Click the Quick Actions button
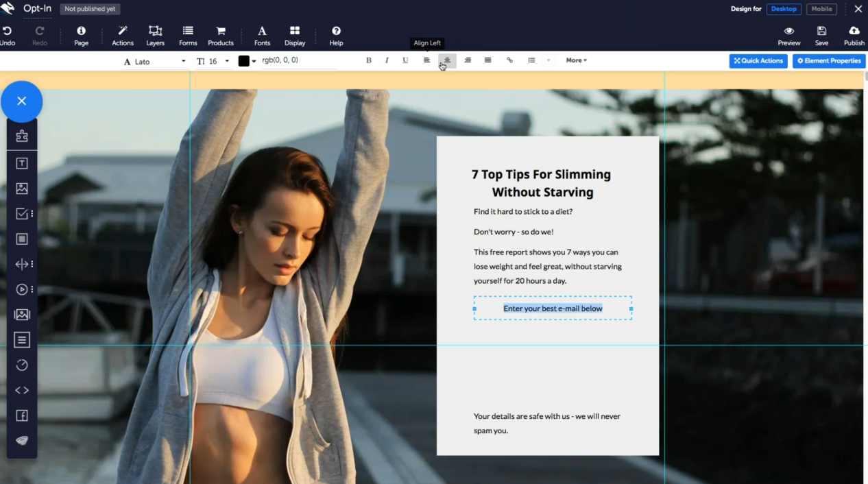Viewport: 868px width, 484px height. (x=758, y=61)
